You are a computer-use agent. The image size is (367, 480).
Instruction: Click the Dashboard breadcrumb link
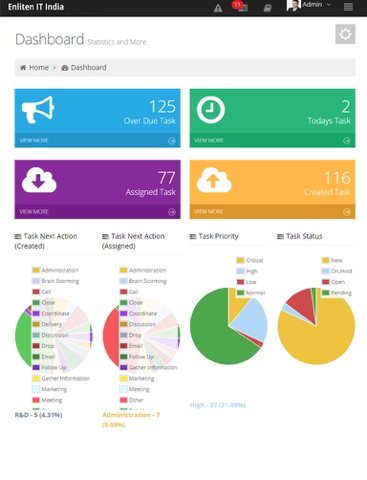click(88, 68)
